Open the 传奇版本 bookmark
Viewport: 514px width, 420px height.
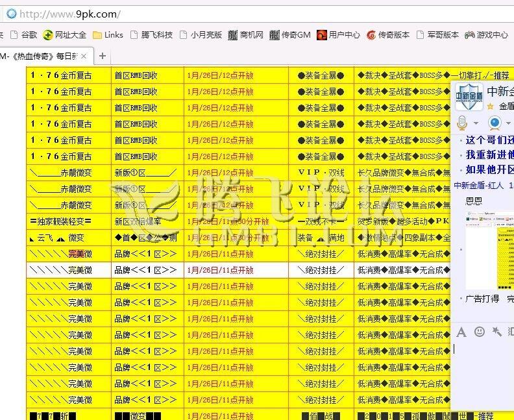(388, 35)
